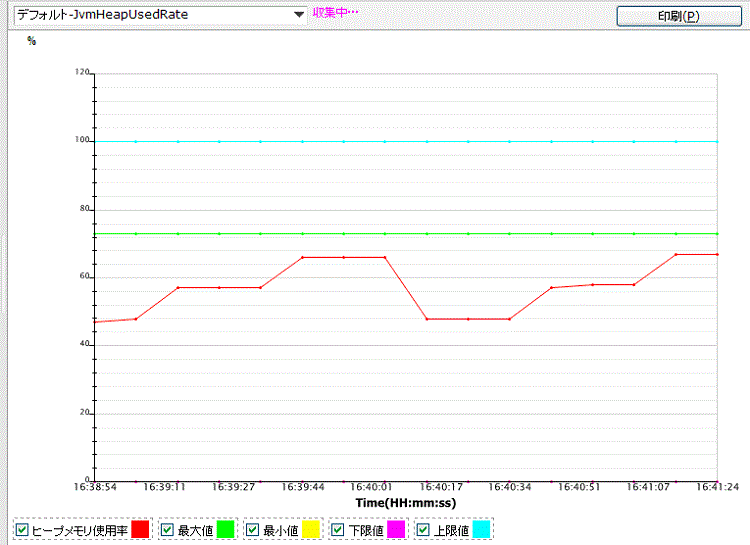The width and height of the screenshot is (750, 545).
Task: Click the Time(HH:mm:ss) axis title
Action: pyautogui.click(x=405, y=502)
